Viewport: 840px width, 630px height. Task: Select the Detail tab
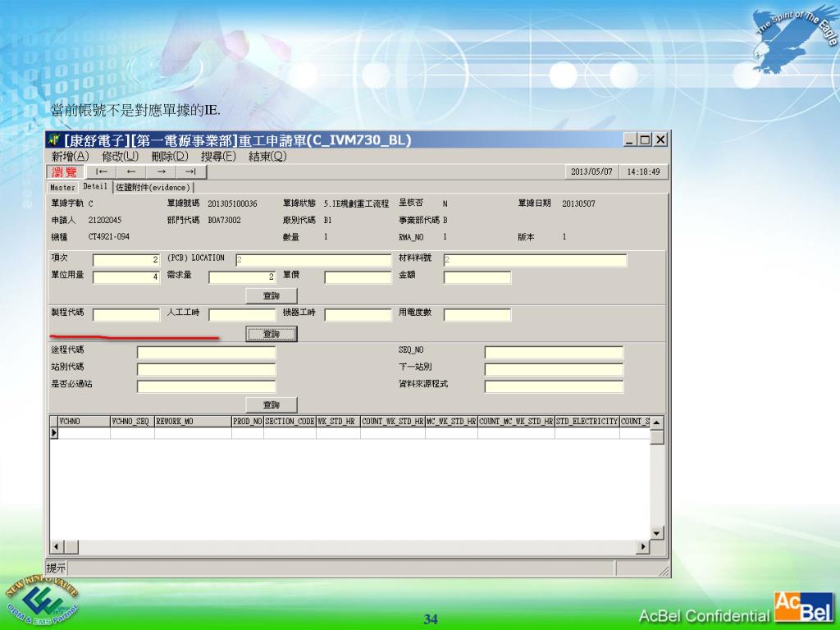(95, 186)
